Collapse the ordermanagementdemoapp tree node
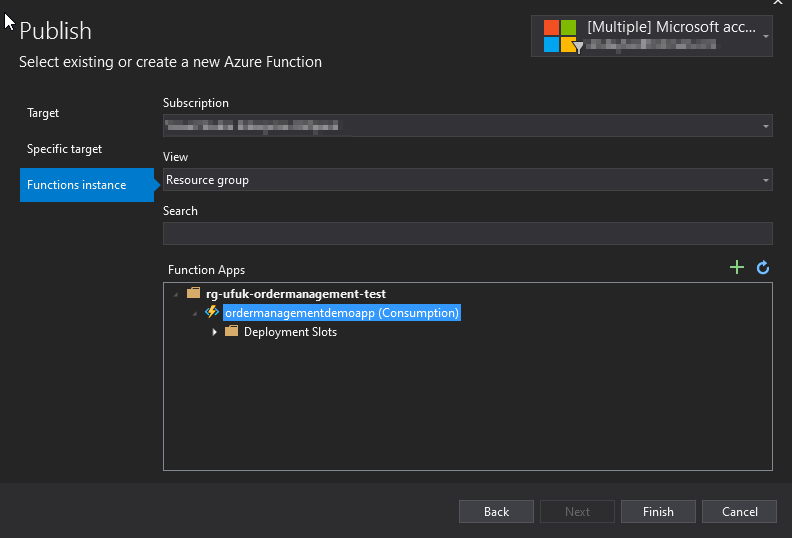 click(195, 314)
